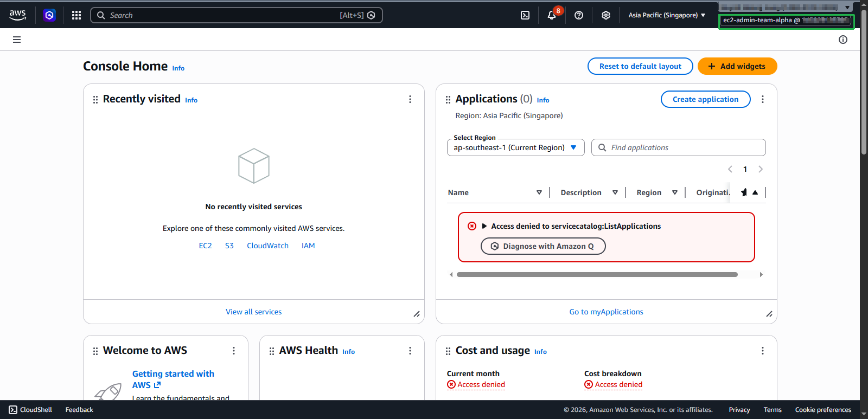The width and height of the screenshot is (868, 419).
Task: Click the search magnifier icon in top bar
Action: [101, 15]
